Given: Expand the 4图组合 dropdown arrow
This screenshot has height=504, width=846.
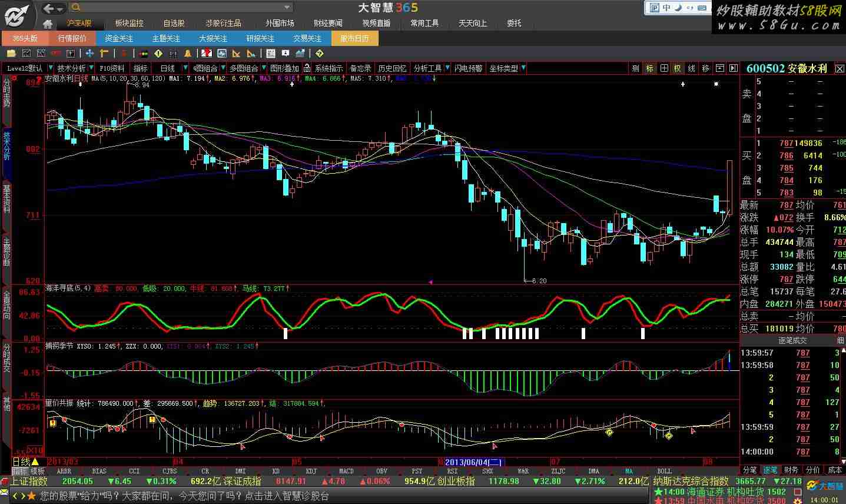Looking at the screenshot, I should click(223, 68).
